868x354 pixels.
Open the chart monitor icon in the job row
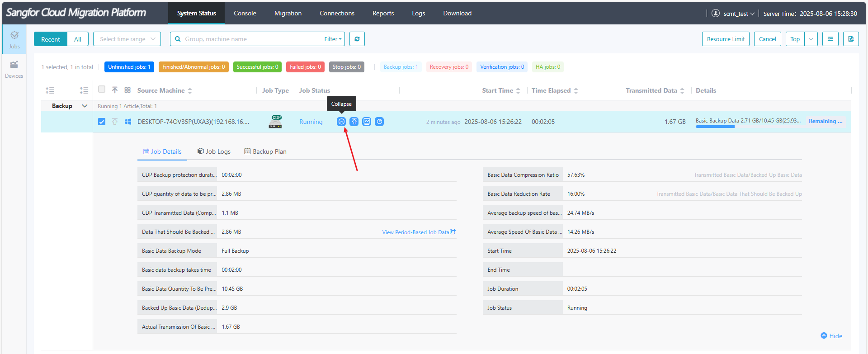pyautogui.click(x=367, y=122)
